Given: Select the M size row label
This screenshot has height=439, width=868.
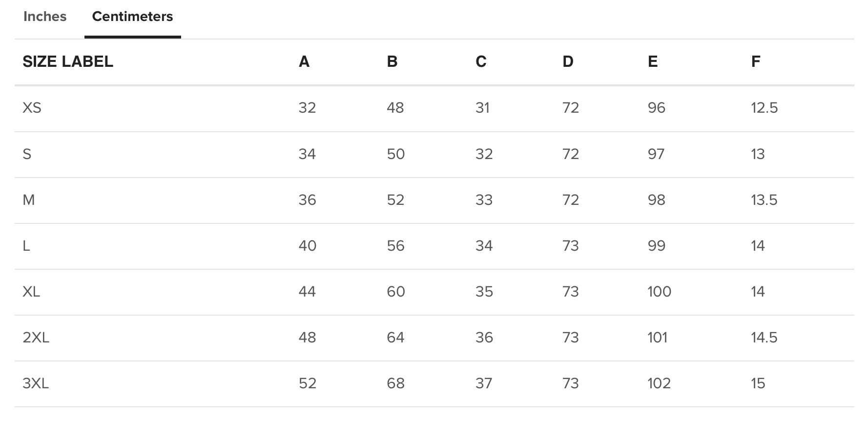Looking at the screenshot, I should [x=29, y=200].
